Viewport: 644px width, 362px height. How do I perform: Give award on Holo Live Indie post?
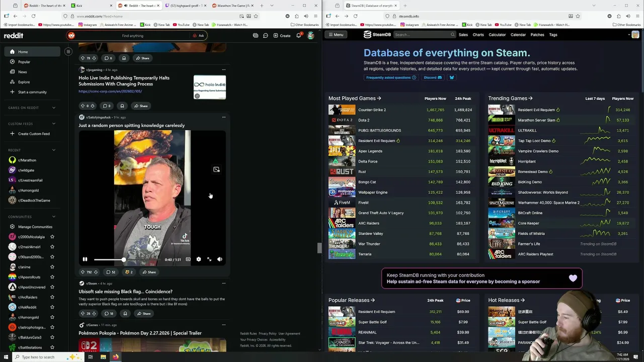coord(122,106)
